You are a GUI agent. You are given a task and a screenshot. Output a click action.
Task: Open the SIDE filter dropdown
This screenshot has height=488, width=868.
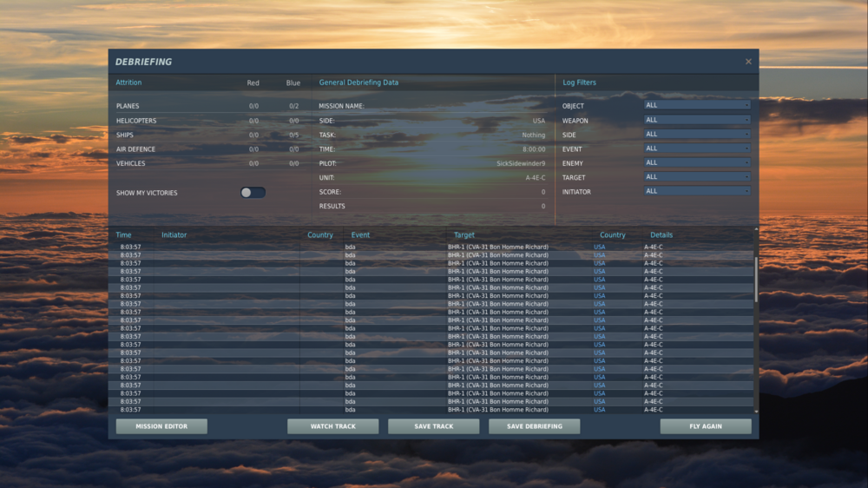click(x=697, y=134)
